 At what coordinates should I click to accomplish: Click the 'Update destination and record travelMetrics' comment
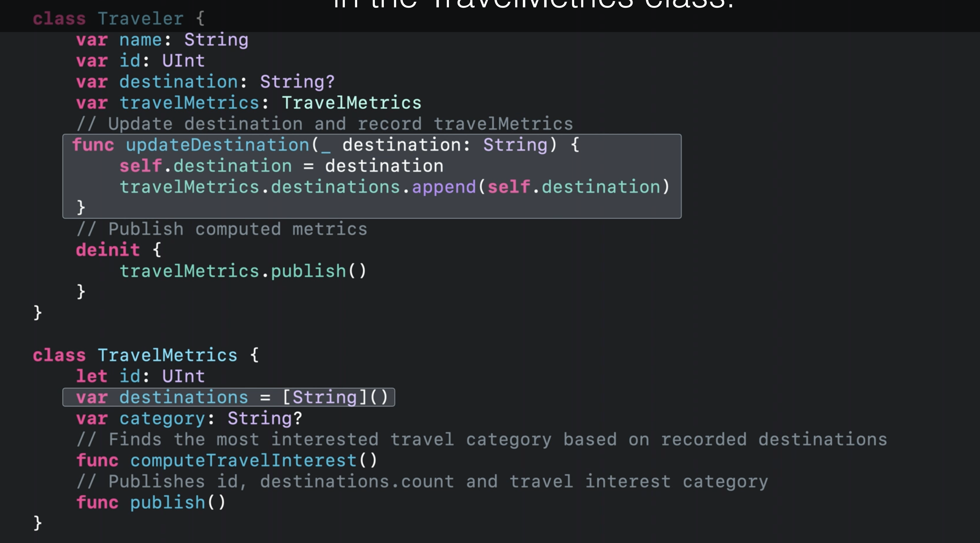tap(324, 124)
